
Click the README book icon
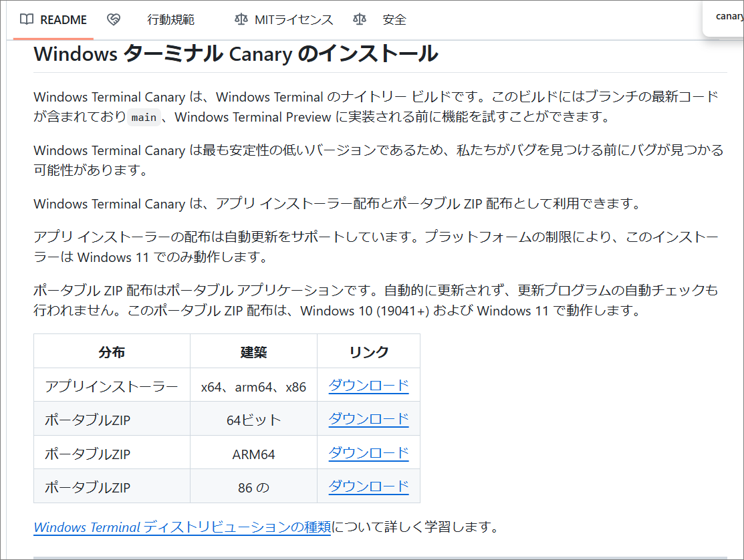pyautogui.click(x=27, y=19)
